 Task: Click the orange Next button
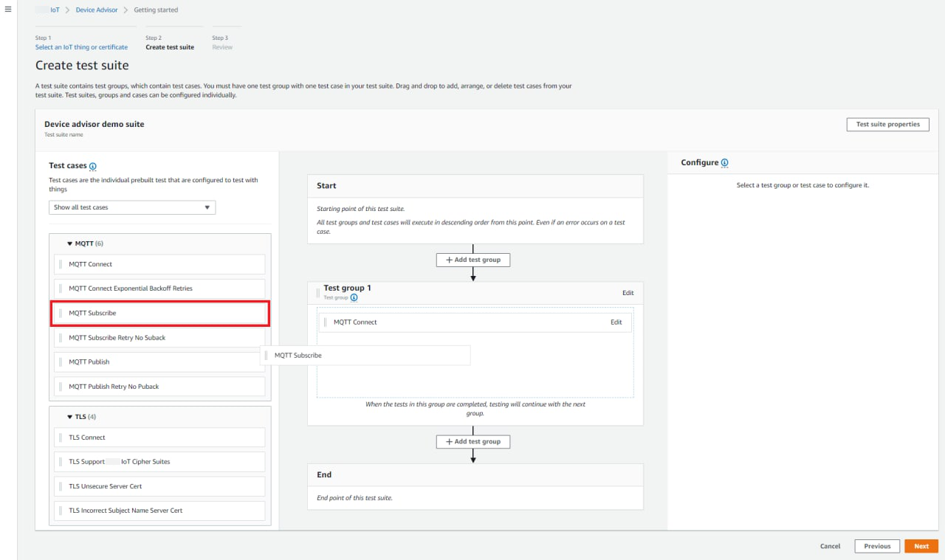point(921,546)
